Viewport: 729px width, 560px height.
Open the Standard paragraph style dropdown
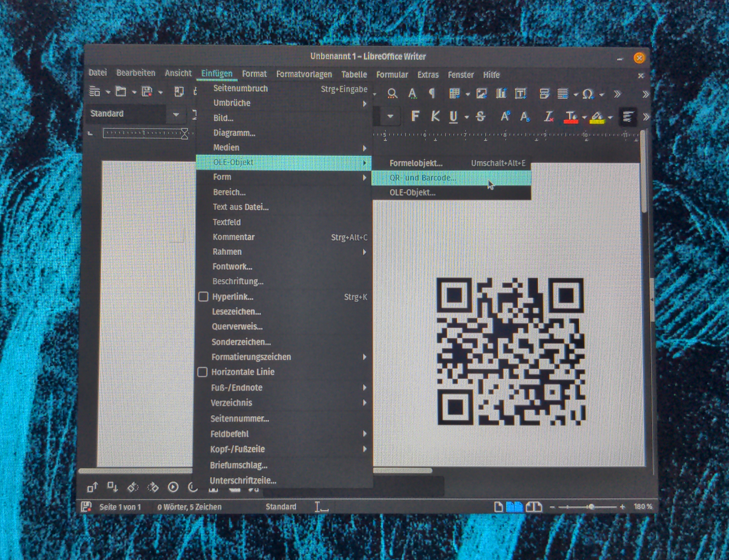176,114
